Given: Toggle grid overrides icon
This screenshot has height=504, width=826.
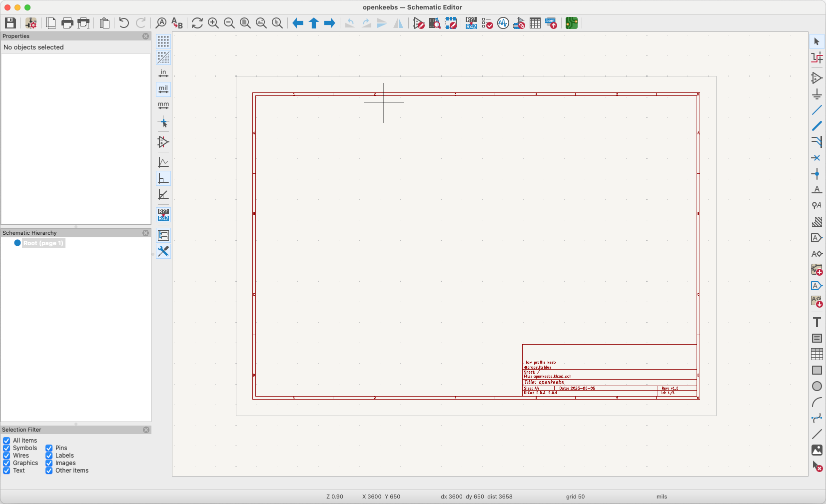Looking at the screenshot, I should point(163,57).
